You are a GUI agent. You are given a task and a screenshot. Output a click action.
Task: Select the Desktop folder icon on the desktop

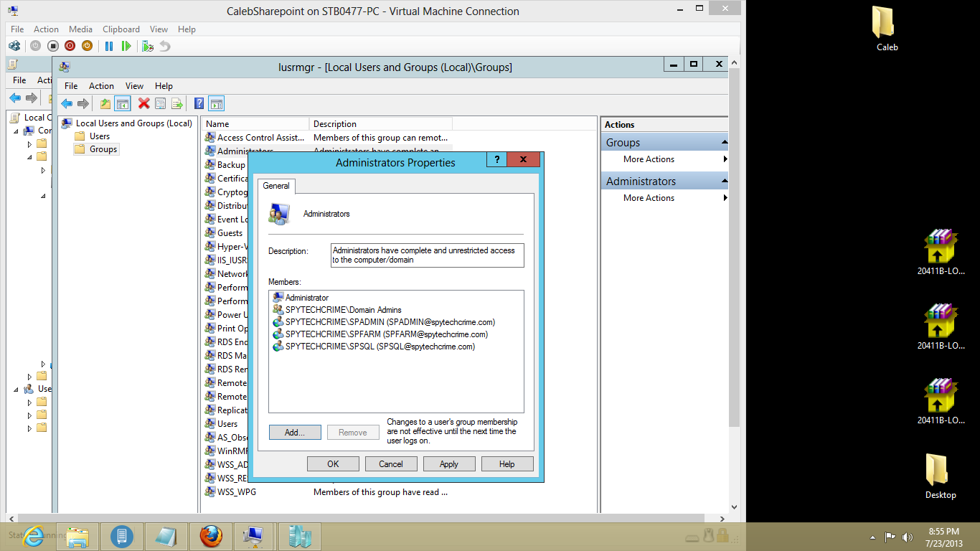coord(940,476)
